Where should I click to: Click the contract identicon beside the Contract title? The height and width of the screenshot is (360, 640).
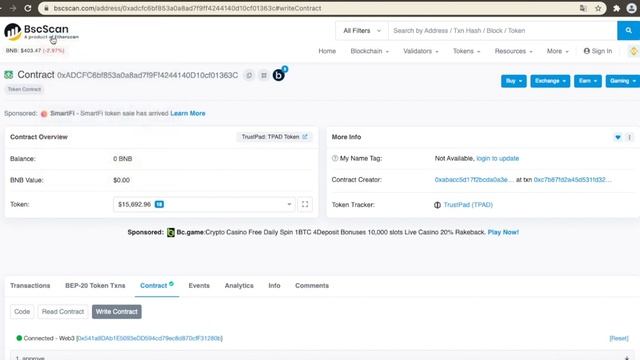(9, 75)
